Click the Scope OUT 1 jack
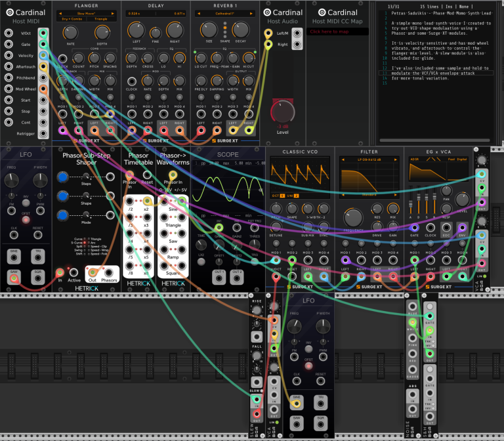 pyautogui.click(x=219, y=278)
